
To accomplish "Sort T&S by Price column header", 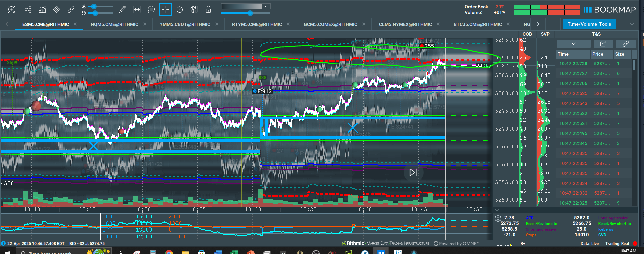I will tap(602, 54).
